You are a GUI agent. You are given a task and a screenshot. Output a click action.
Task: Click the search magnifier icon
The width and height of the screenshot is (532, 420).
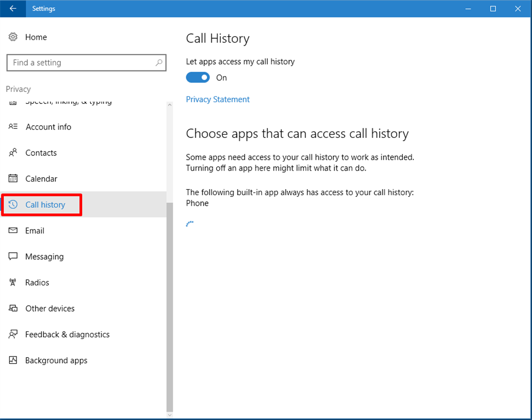coord(159,63)
